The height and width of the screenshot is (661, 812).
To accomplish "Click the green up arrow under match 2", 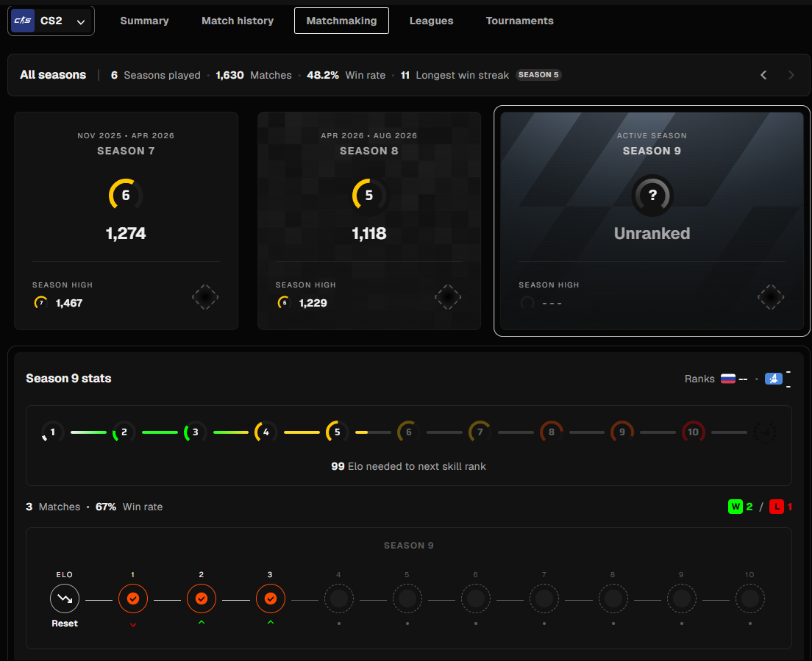I will coord(202,622).
